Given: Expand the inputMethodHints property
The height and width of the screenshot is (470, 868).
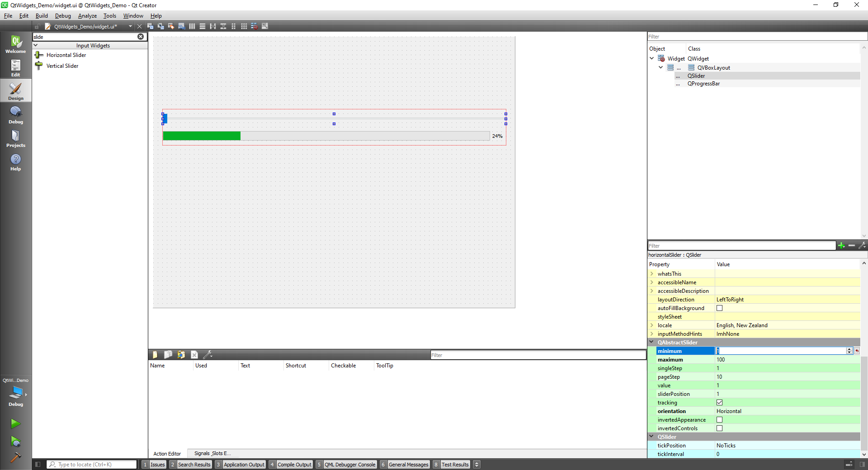Looking at the screenshot, I should click(x=652, y=334).
